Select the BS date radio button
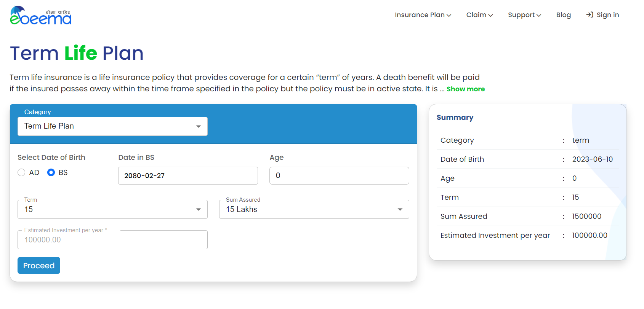The height and width of the screenshot is (309, 644). pyautogui.click(x=51, y=173)
